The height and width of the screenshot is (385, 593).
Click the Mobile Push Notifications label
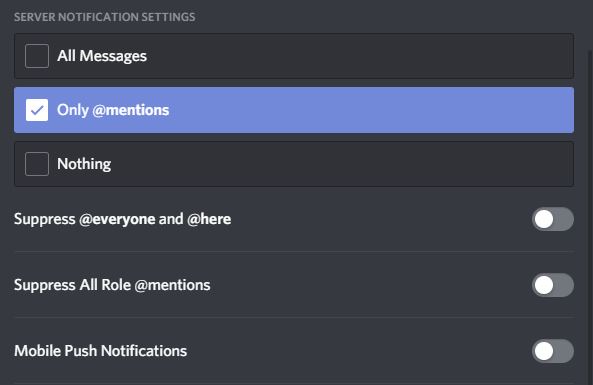click(x=101, y=351)
